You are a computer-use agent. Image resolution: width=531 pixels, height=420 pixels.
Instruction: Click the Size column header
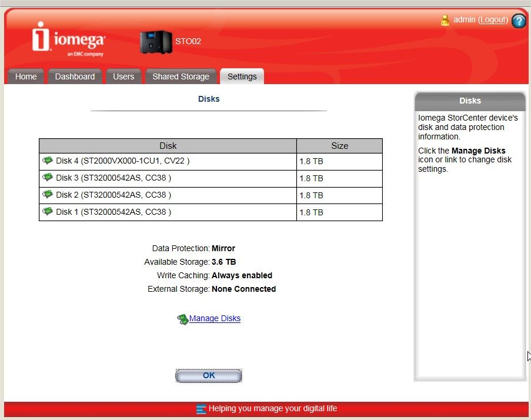(340, 146)
